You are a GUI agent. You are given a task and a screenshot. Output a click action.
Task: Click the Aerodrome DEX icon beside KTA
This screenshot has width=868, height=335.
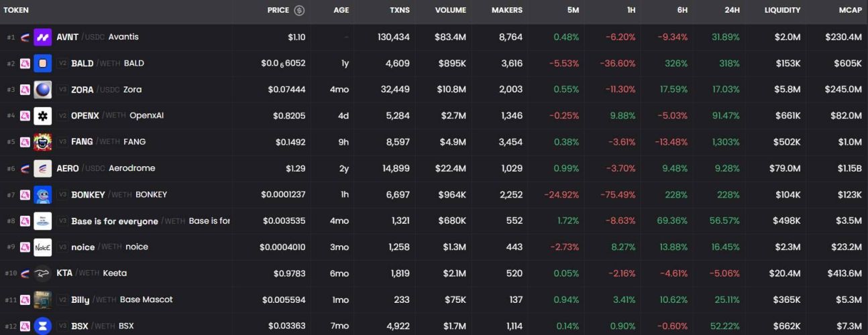click(25, 273)
